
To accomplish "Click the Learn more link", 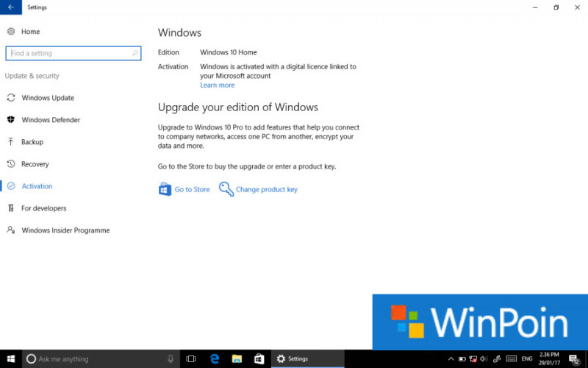I will coord(217,85).
